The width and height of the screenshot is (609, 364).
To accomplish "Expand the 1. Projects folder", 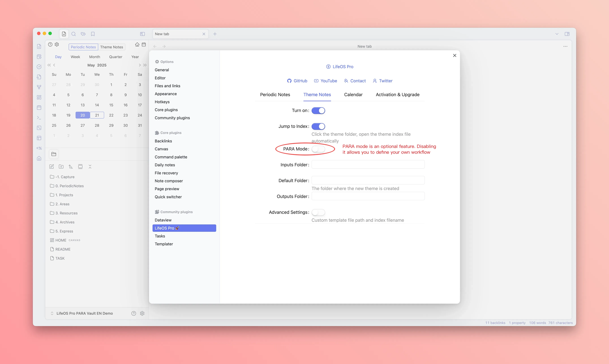I will click(x=64, y=195).
